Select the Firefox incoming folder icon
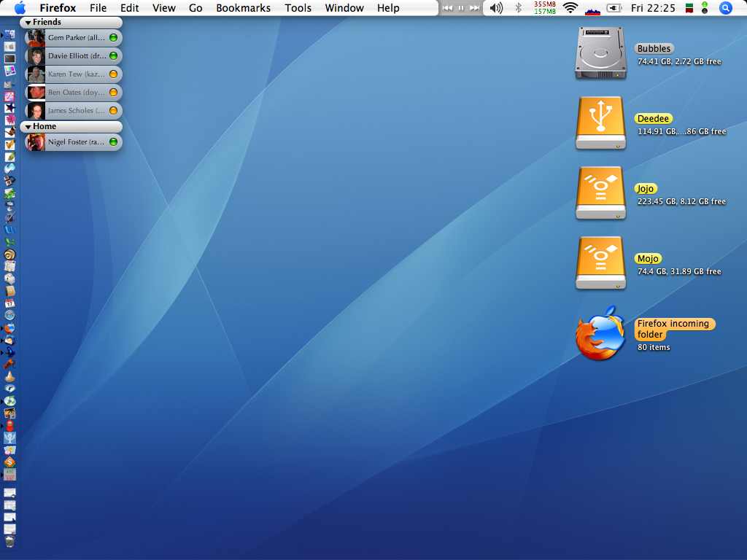This screenshot has width=747, height=560. [600, 333]
